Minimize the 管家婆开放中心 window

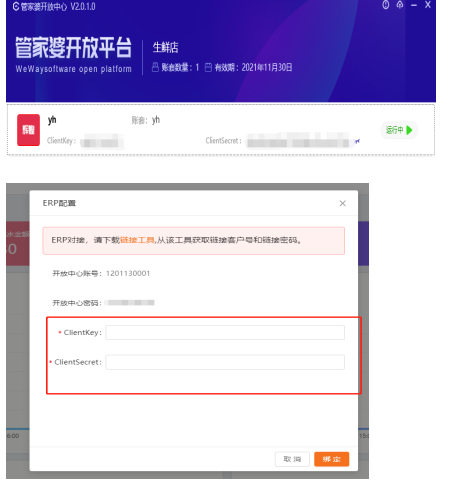click(414, 5)
